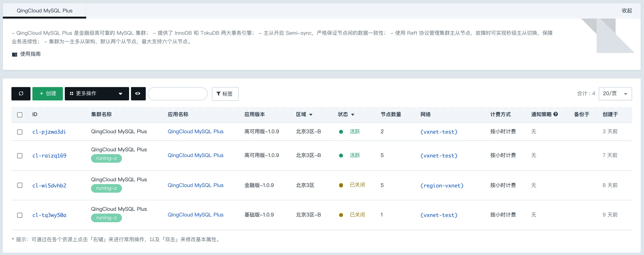Open the 区域 column filter arrow
644x255 pixels.
click(311, 115)
